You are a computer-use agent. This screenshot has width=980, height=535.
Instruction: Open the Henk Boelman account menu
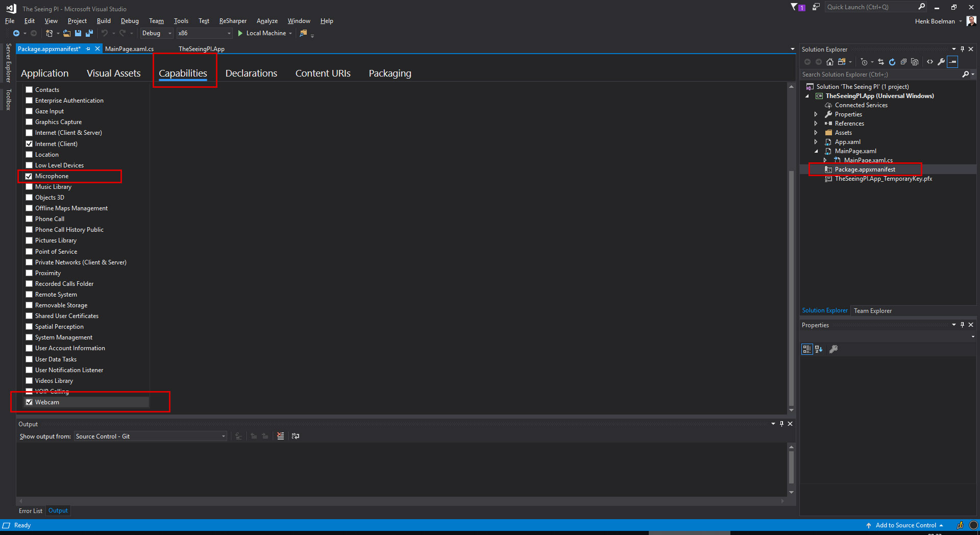pos(938,21)
